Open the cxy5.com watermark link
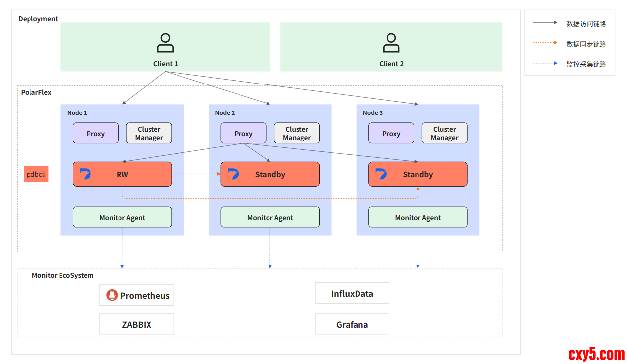The height and width of the screenshot is (364, 627). [x=596, y=354]
